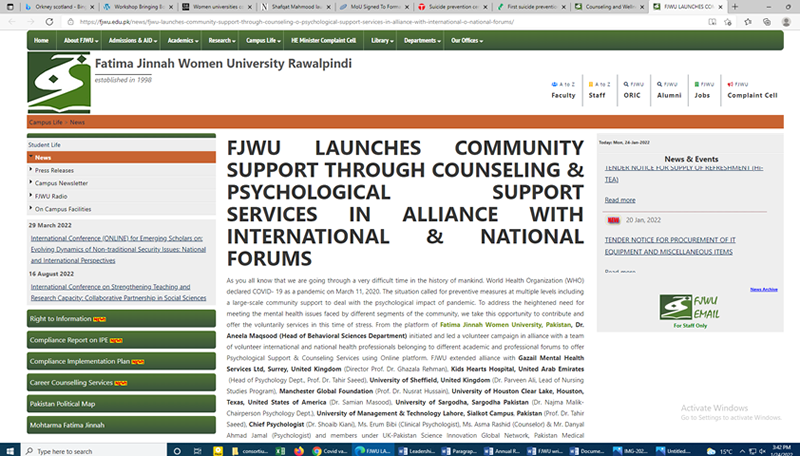This screenshot has width=800, height=456.
Task: Switch to 'Women universities' browser tab
Action: [x=216, y=7]
